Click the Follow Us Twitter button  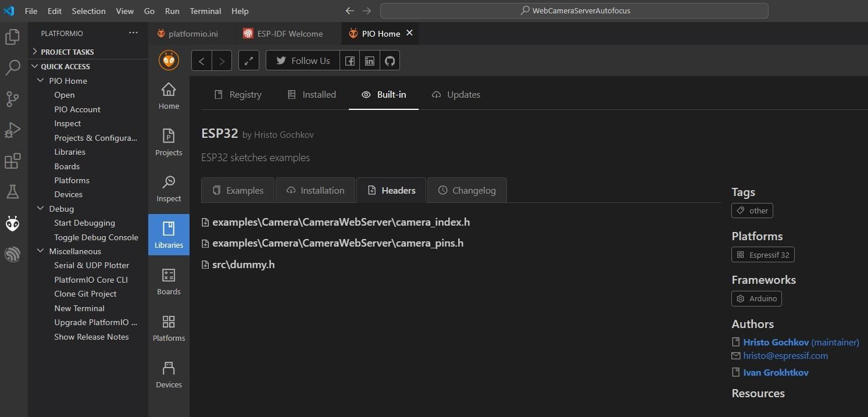pyautogui.click(x=303, y=60)
